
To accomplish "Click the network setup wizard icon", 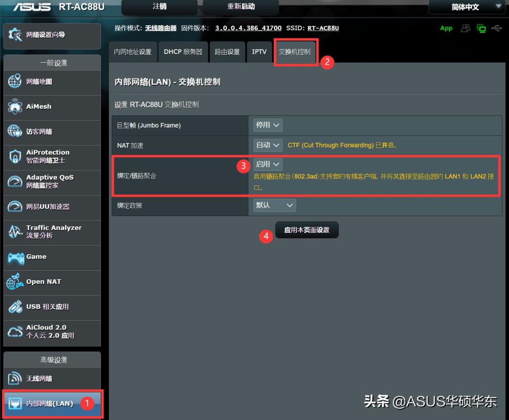I will [x=15, y=35].
